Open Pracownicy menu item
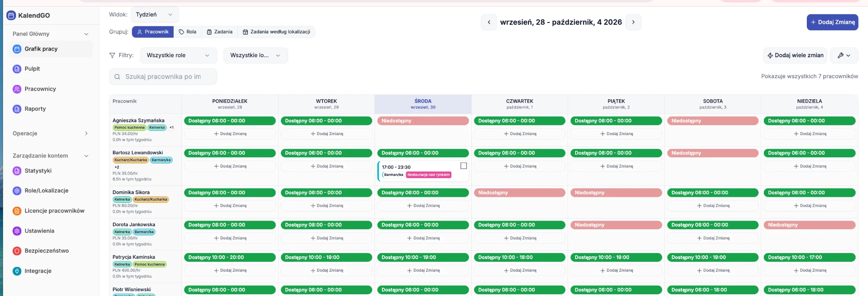This screenshot has height=296, width=868. [51, 89]
